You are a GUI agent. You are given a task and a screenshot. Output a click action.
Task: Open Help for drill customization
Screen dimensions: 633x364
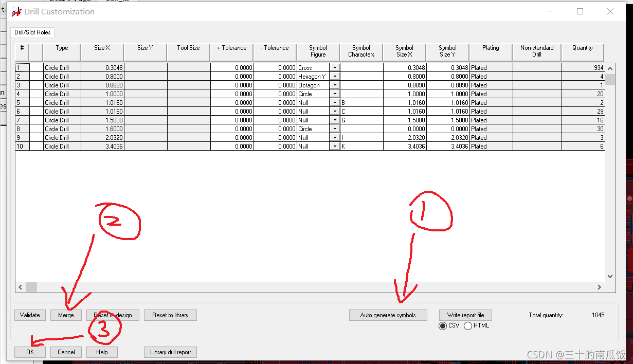[x=102, y=352]
